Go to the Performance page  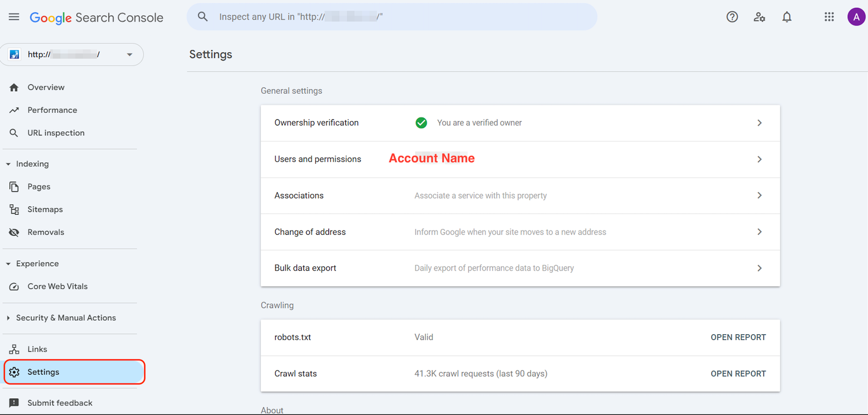[52, 110]
